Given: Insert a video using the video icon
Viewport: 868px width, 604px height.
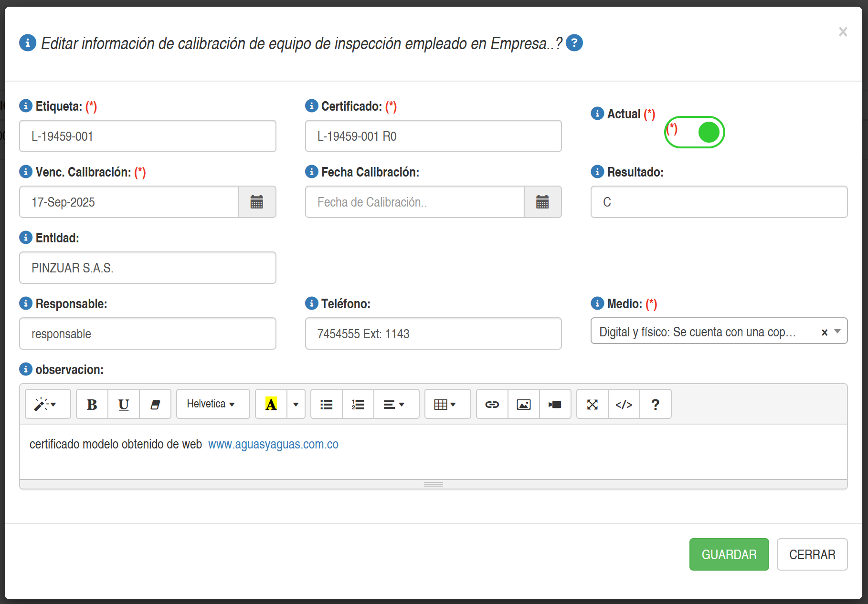Looking at the screenshot, I should pos(555,404).
